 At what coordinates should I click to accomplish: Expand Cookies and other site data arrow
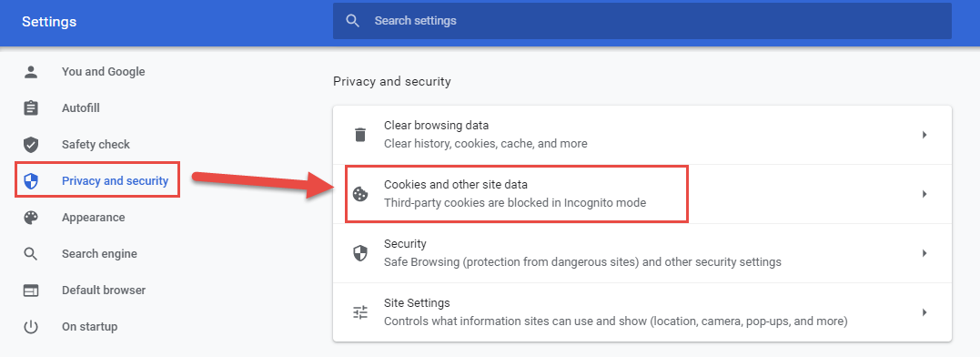[x=924, y=194]
